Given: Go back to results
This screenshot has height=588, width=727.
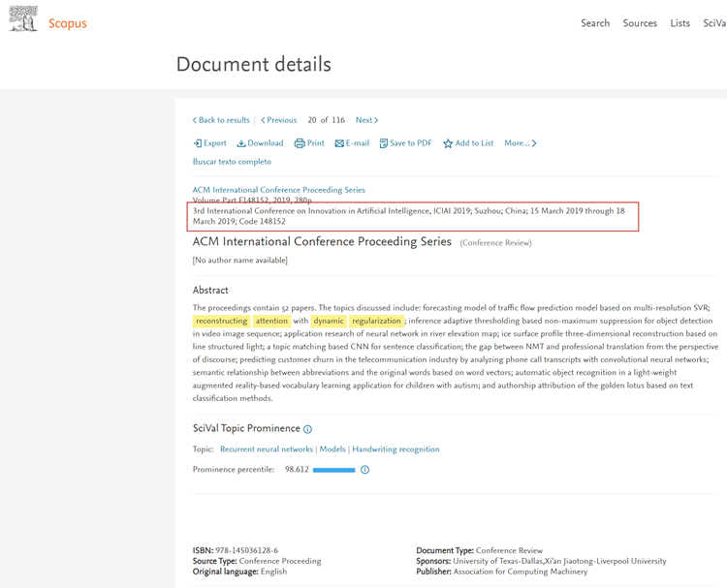Looking at the screenshot, I should (221, 120).
